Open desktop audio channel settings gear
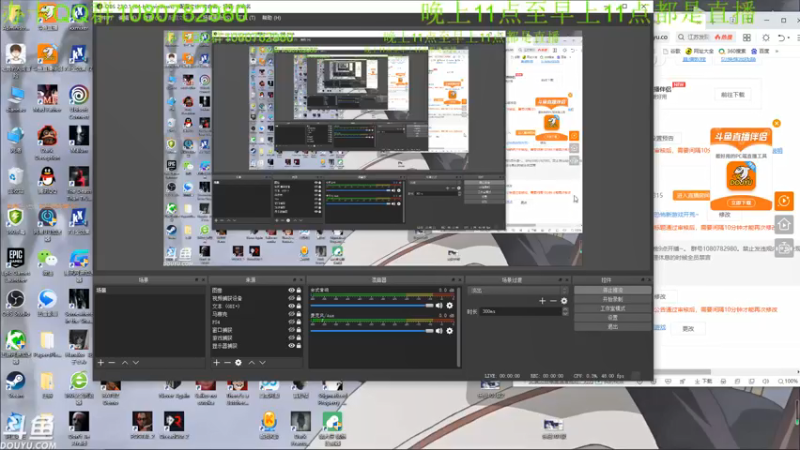 tap(449, 305)
